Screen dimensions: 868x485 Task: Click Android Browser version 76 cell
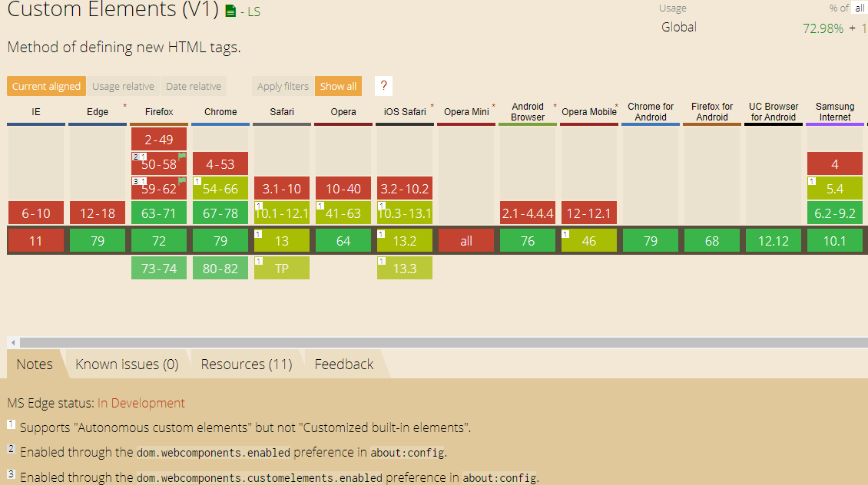(528, 240)
